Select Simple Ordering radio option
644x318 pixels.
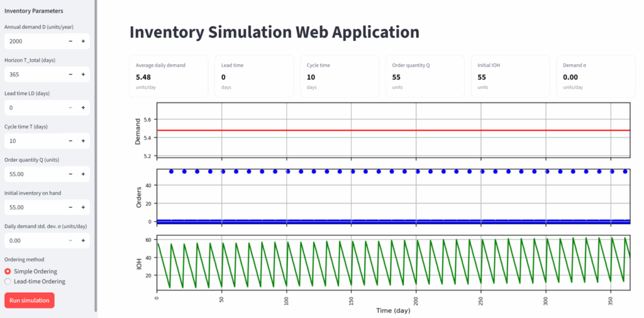click(8, 271)
